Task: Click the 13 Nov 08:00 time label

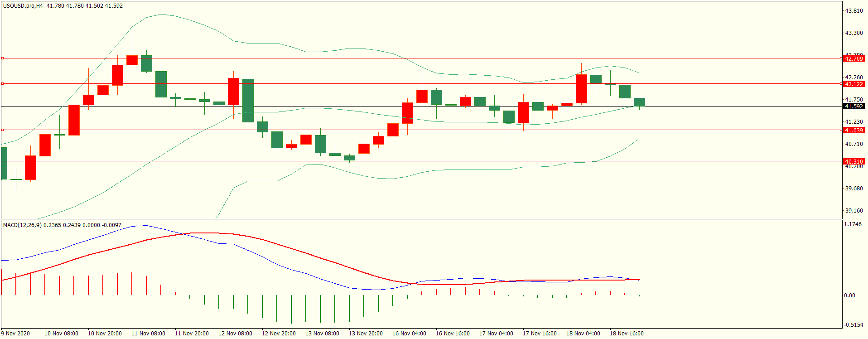Action: [x=322, y=334]
